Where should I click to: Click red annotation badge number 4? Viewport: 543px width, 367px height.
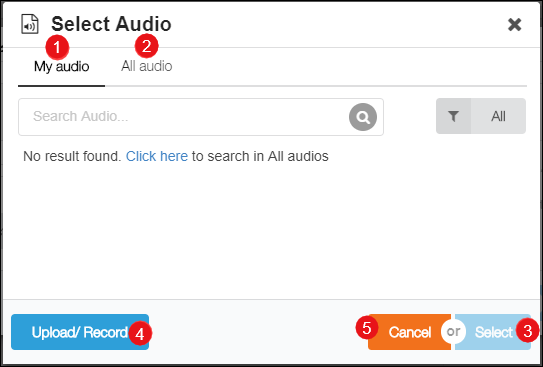140,333
